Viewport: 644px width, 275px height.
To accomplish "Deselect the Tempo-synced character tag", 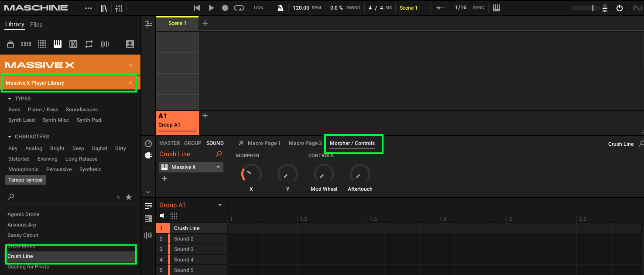I will click(26, 180).
